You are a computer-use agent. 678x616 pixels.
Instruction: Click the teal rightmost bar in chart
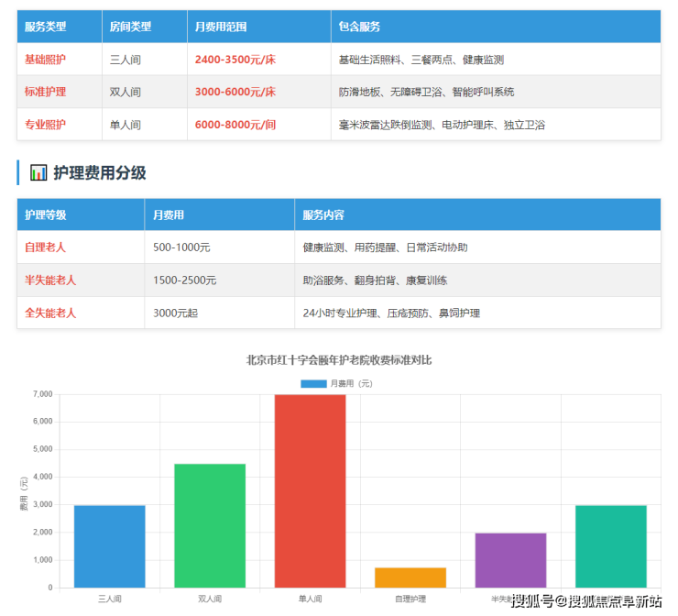click(611, 546)
